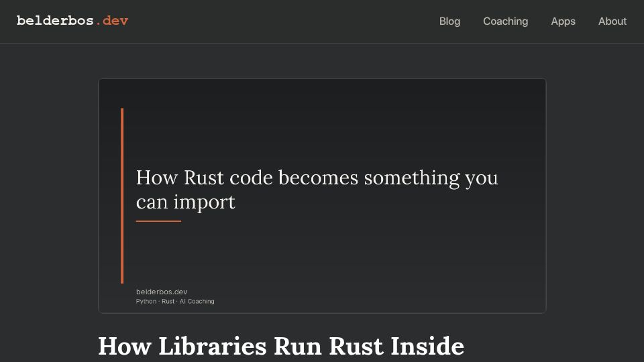644x362 pixels.
Task: Click 'How Rust code becomes something you can import' text
Action: click(317, 190)
